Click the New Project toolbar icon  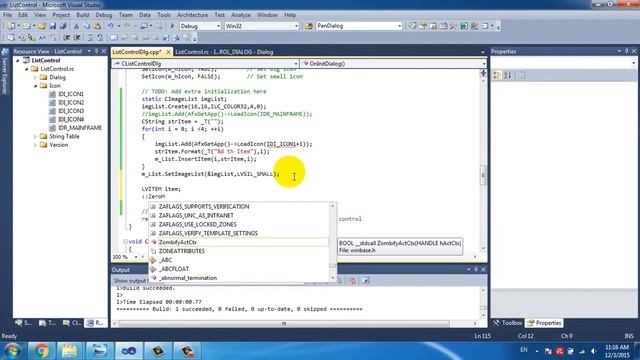[11, 26]
